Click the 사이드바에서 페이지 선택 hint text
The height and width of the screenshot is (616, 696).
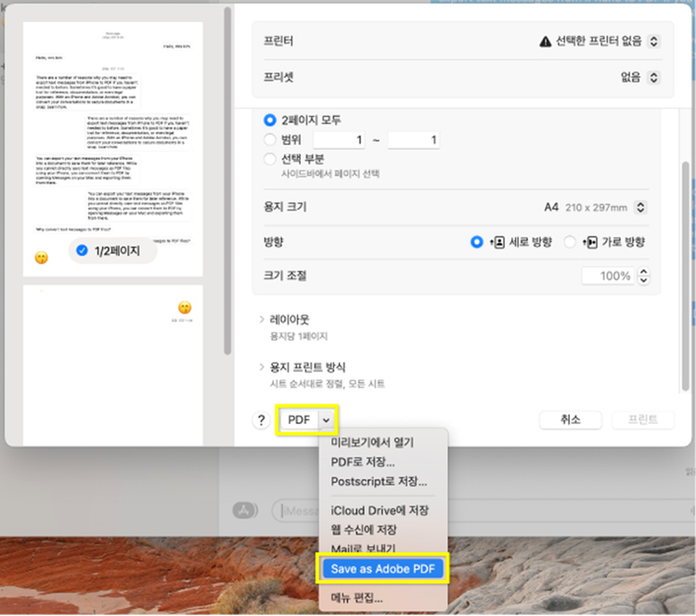[x=330, y=173]
